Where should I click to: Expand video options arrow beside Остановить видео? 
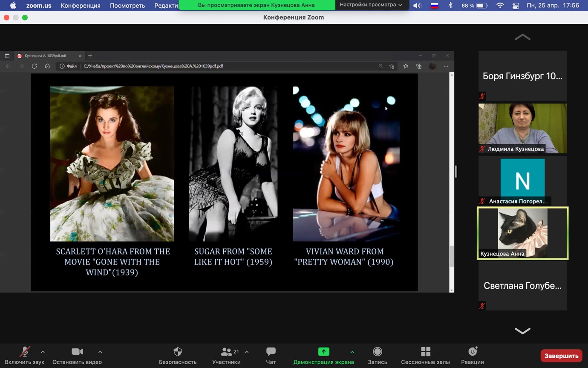point(100,352)
